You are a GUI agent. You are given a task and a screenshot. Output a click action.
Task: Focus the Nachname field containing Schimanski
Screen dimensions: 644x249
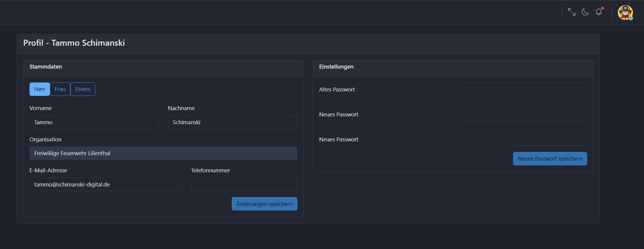click(x=233, y=122)
